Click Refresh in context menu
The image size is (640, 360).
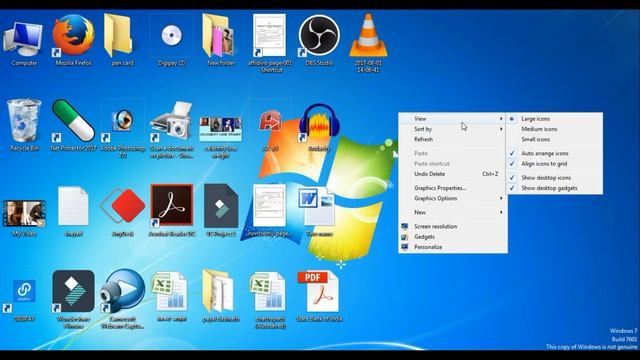click(453, 139)
